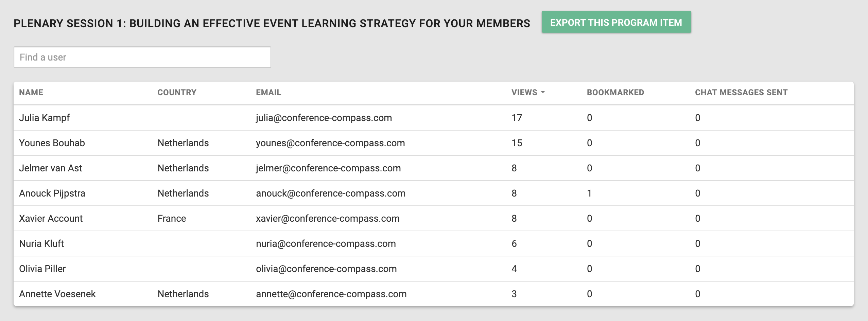Screen dimensions: 868x321
Task: Click the Views sort arrow icon
Action: pos(543,92)
